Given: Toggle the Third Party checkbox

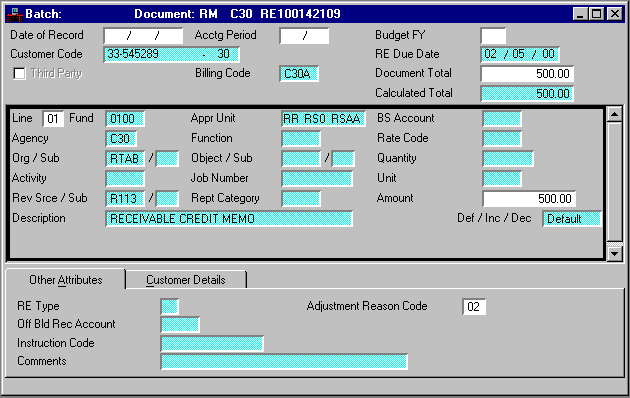Looking at the screenshot, I should coord(19,73).
